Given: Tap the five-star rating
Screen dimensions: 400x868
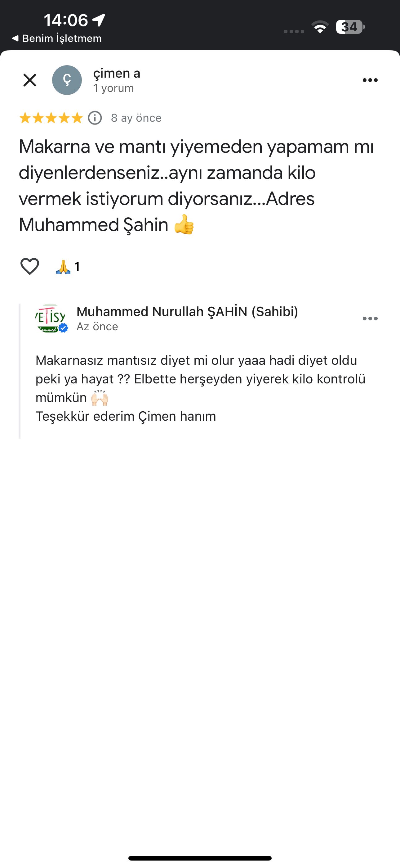Looking at the screenshot, I should (51, 118).
